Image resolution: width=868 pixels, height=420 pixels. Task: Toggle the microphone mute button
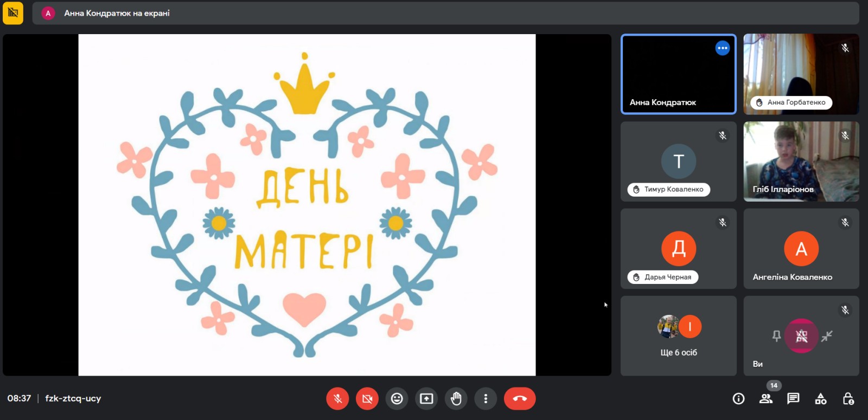point(337,399)
